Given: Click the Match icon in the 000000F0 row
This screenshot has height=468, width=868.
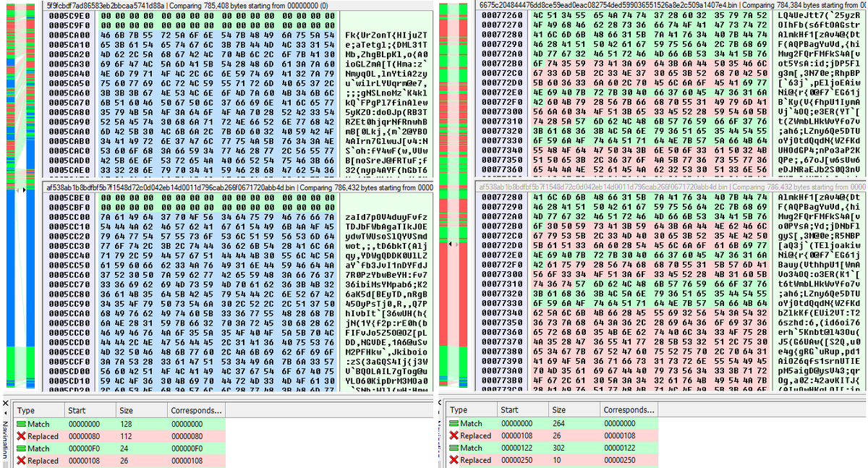Looking at the screenshot, I should [21, 448].
